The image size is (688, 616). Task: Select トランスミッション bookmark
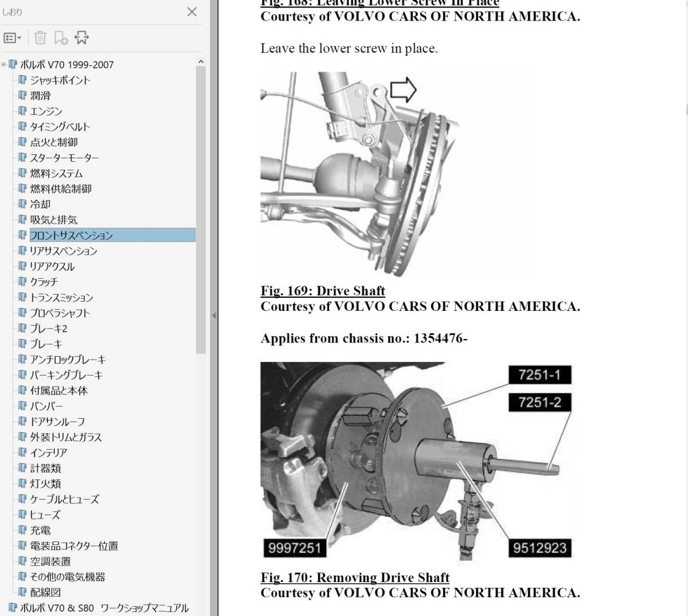pyautogui.click(x=61, y=297)
